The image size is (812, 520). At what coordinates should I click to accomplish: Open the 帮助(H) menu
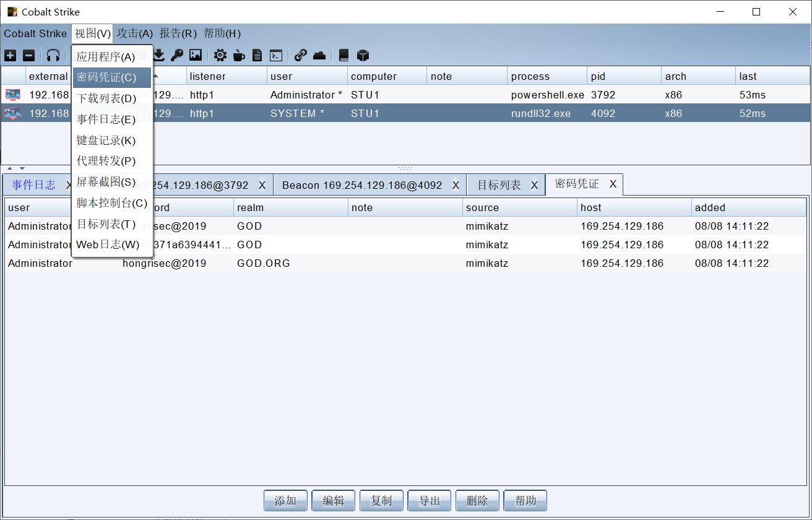tap(222, 33)
